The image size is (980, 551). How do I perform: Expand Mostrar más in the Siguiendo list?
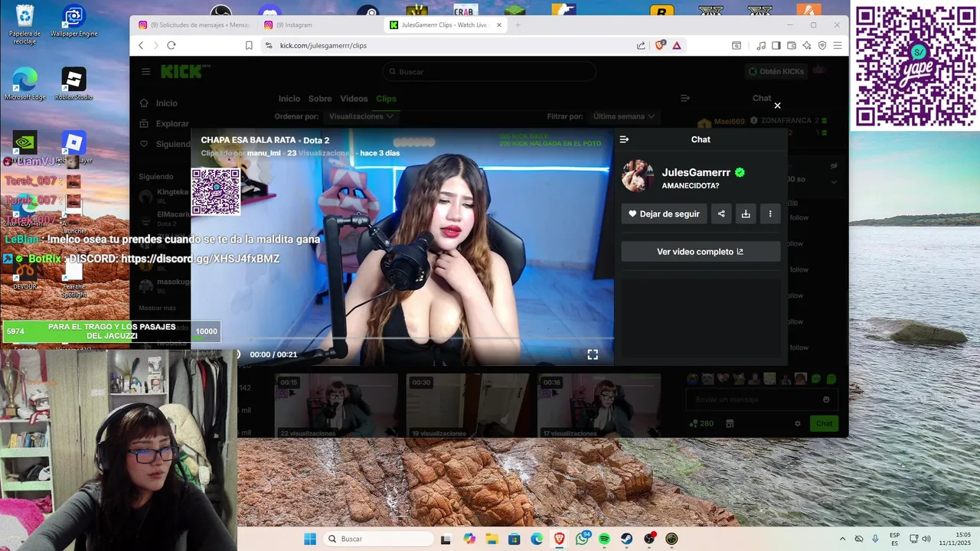click(x=157, y=308)
